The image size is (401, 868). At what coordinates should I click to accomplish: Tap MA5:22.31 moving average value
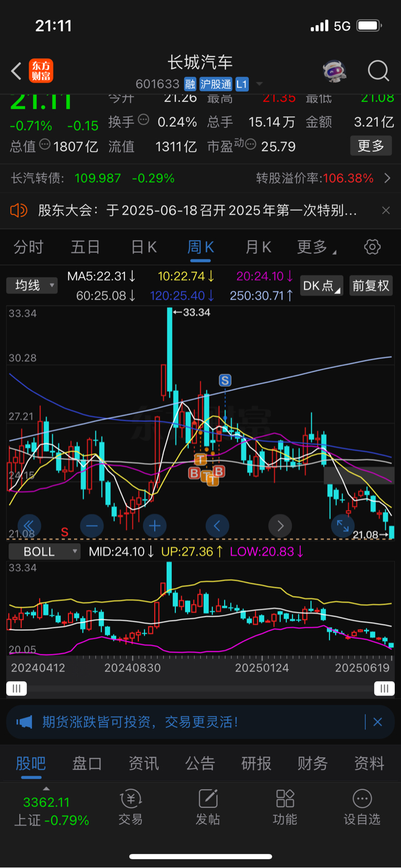click(x=102, y=276)
